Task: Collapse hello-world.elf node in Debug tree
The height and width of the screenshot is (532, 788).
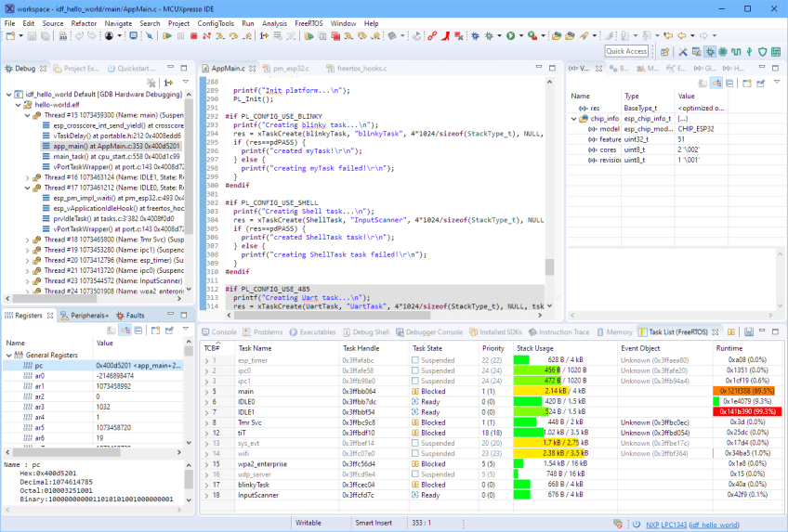Action: [18, 104]
